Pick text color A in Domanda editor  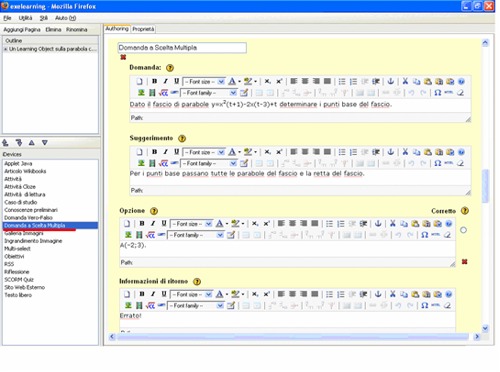232,81
